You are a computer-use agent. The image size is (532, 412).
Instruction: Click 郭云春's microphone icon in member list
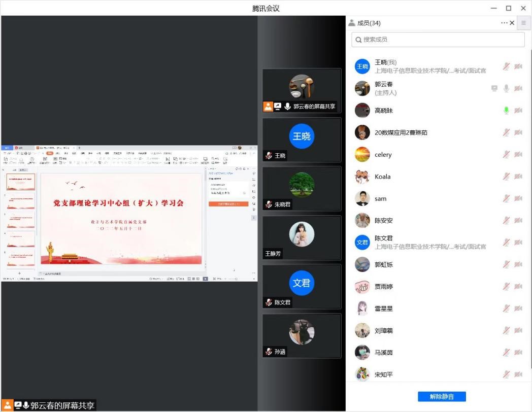[x=506, y=88]
